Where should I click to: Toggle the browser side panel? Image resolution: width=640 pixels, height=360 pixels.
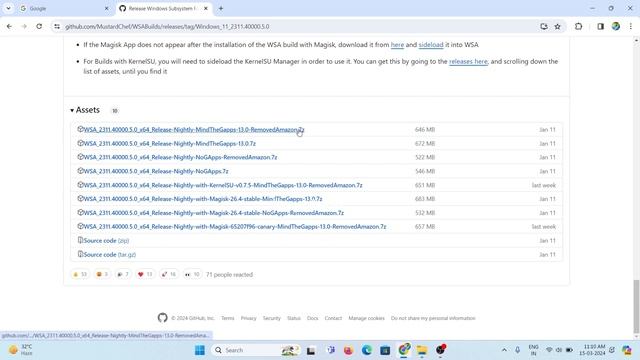tap(600, 27)
